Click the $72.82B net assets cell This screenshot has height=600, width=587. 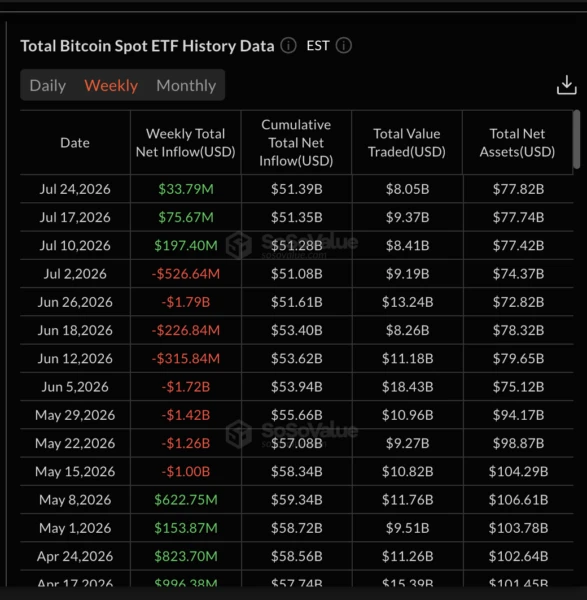point(519,302)
